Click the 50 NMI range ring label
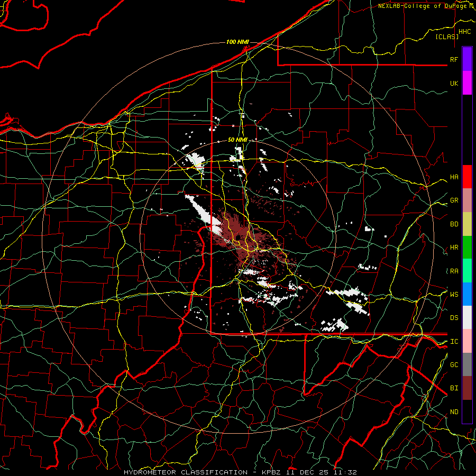Image resolution: width=476 pixels, height=476 pixels. tap(237, 140)
